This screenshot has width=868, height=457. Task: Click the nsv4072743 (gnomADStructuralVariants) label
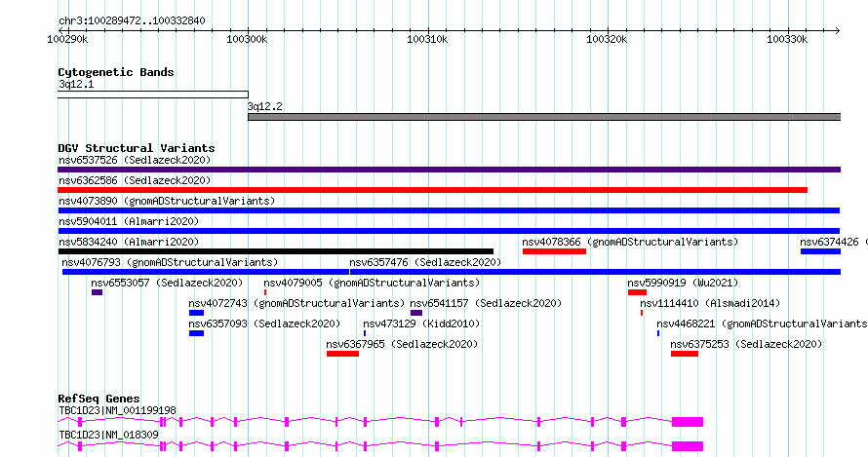(296, 303)
